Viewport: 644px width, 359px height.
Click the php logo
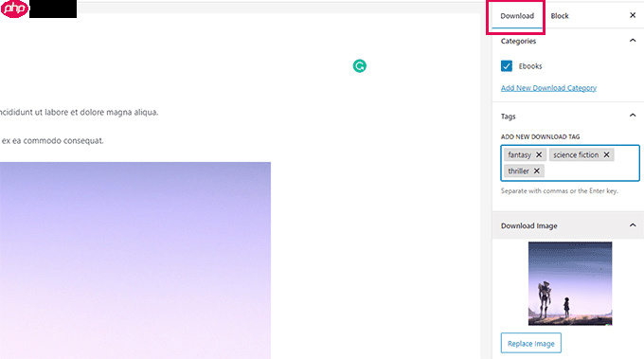point(15,9)
